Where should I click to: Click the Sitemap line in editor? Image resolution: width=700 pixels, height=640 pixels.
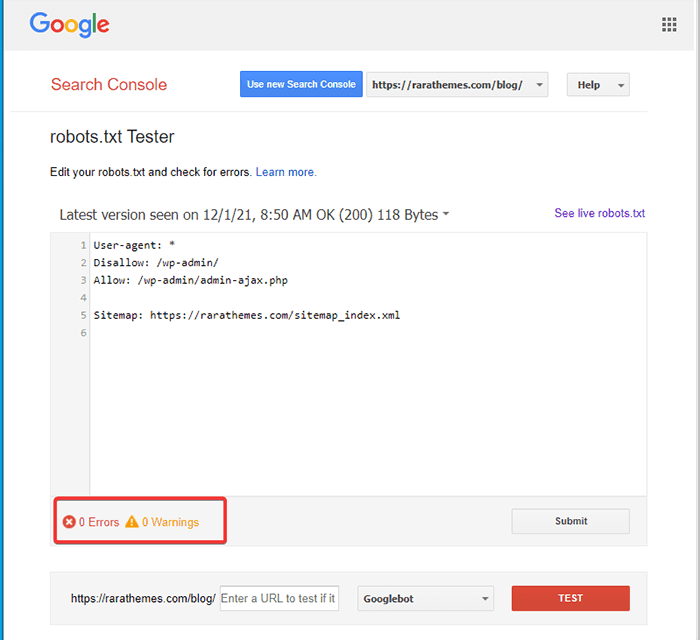(x=246, y=315)
